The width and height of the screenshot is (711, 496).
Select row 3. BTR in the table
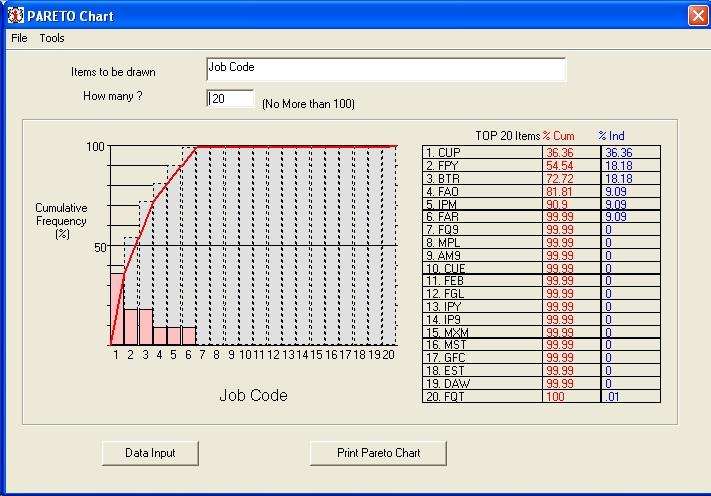541,178
